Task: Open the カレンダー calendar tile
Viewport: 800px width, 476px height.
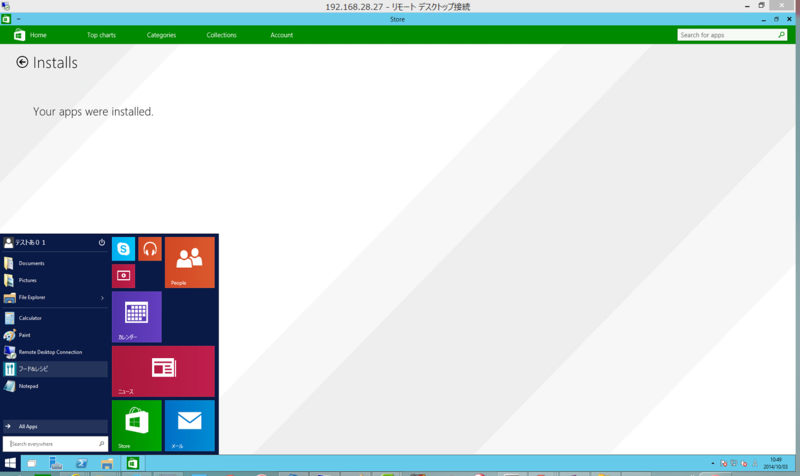Action: (137, 317)
